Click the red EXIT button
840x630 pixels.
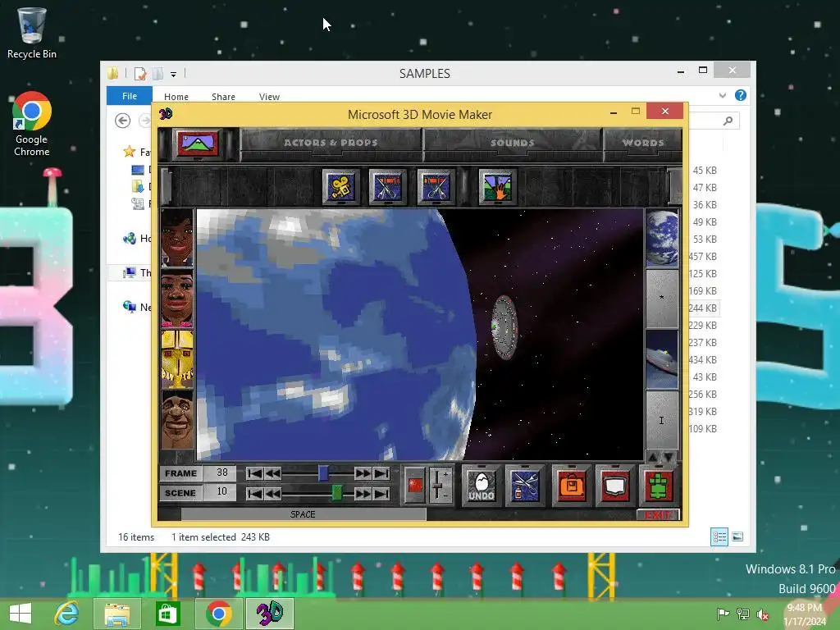point(658,515)
